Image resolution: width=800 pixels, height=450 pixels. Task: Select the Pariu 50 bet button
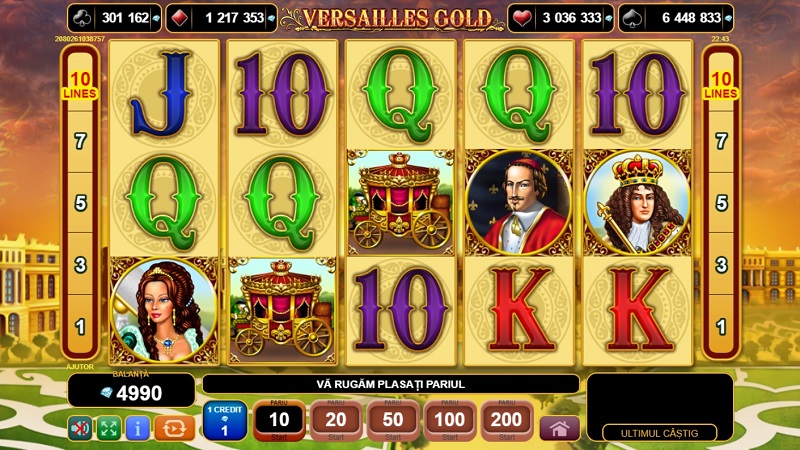[393, 420]
